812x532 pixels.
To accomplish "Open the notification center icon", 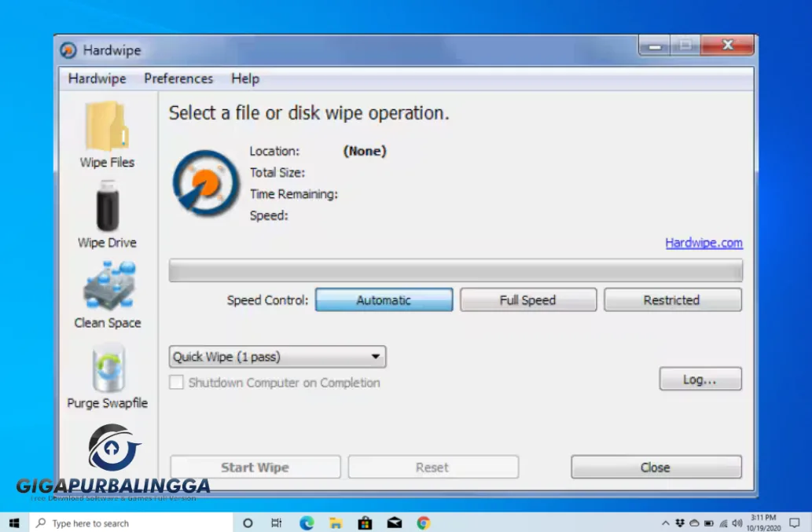I will [795, 523].
